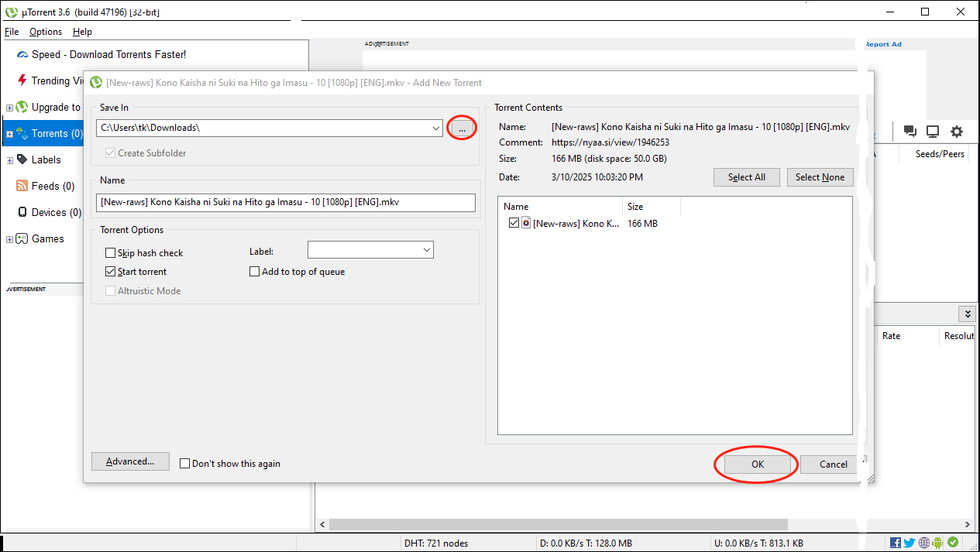The image size is (980, 552).
Task: Click Twitter bird icon in status bar
Action: [x=910, y=543]
